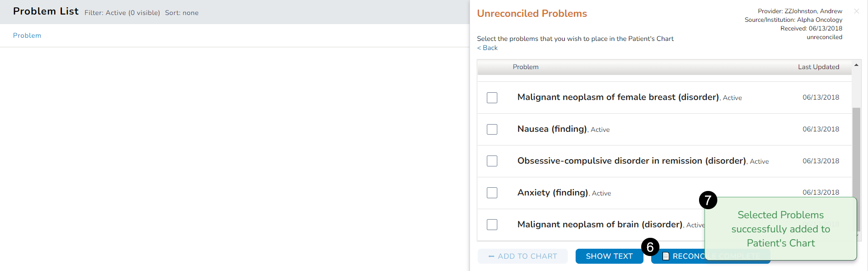Click the unreconciled problems list scrollbar thumb
868x271 pixels.
click(x=856, y=168)
